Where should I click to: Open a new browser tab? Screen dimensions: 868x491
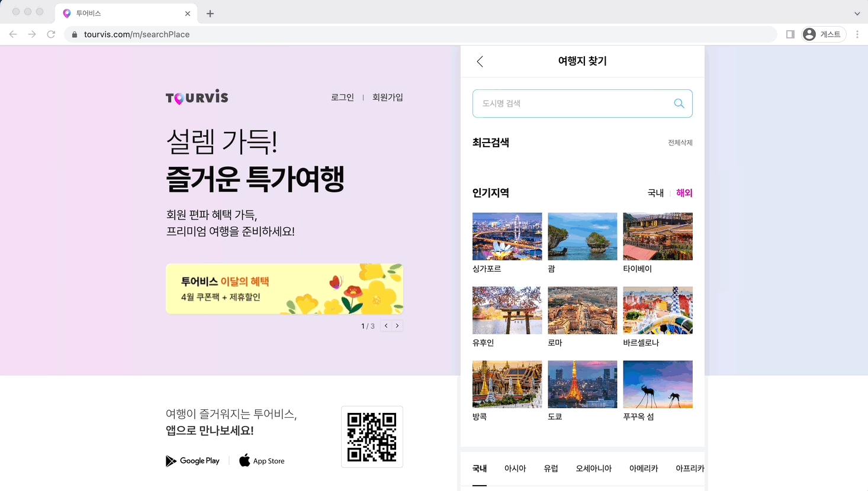[x=210, y=14]
